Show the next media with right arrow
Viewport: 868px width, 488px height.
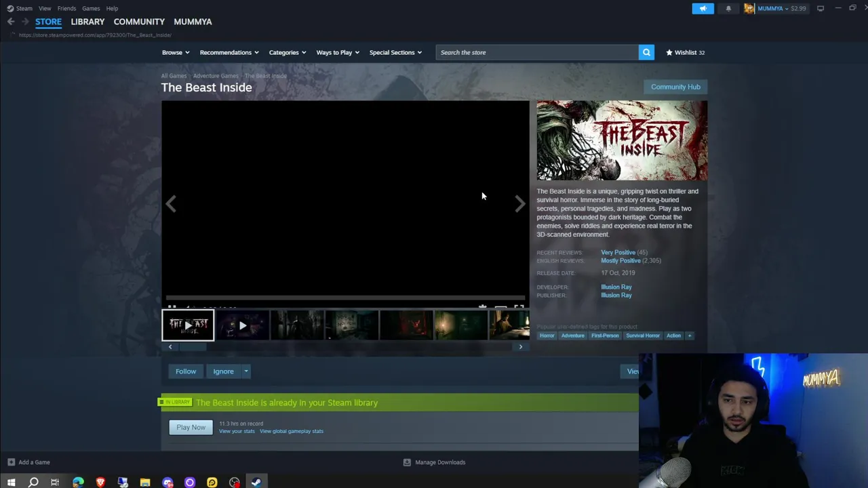[519, 203]
